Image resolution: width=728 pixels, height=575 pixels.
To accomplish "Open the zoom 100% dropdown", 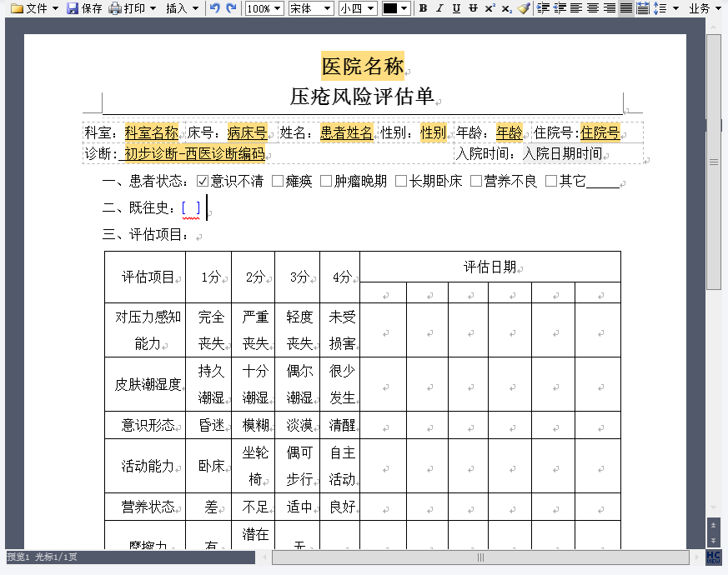I will point(264,8).
